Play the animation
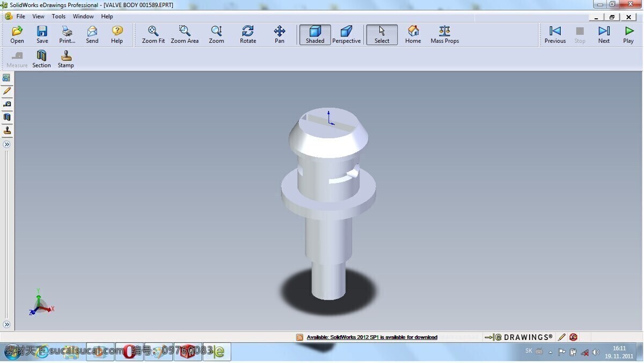 628,34
